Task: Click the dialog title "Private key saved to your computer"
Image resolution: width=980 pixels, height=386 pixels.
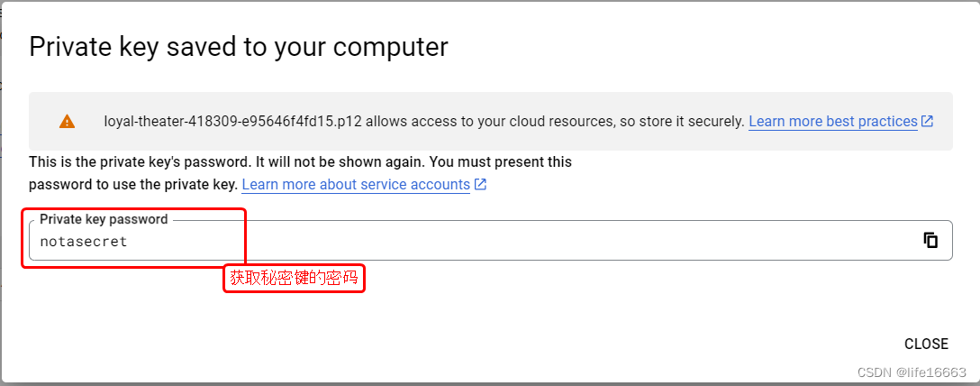Action: point(239,47)
